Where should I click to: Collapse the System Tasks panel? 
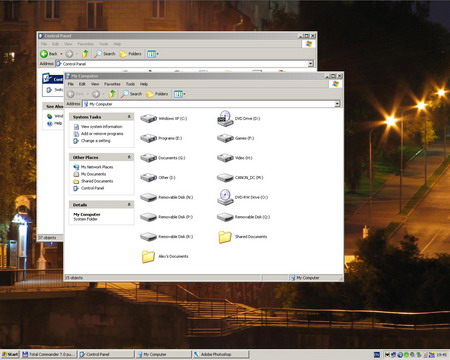129,117
